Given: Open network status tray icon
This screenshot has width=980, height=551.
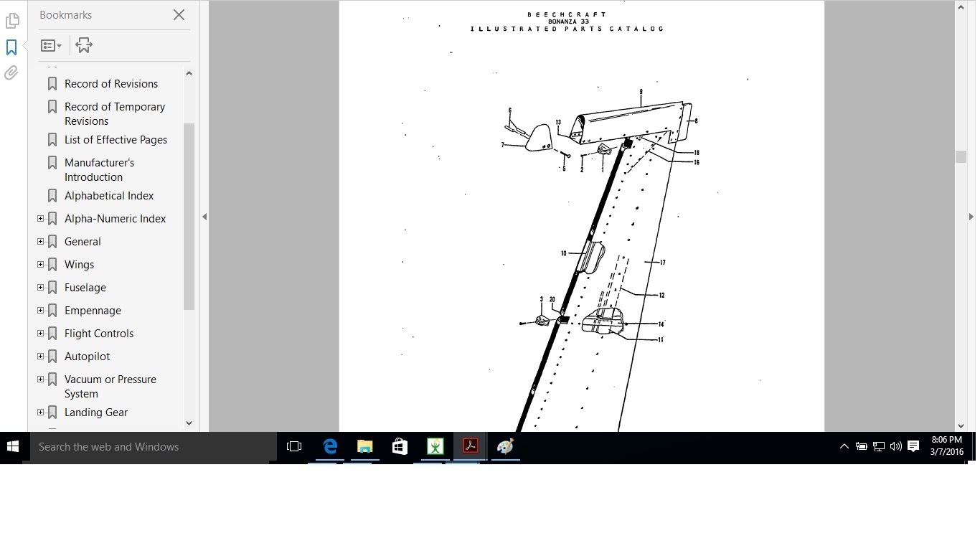Looking at the screenshot, I should coord(879,447).
